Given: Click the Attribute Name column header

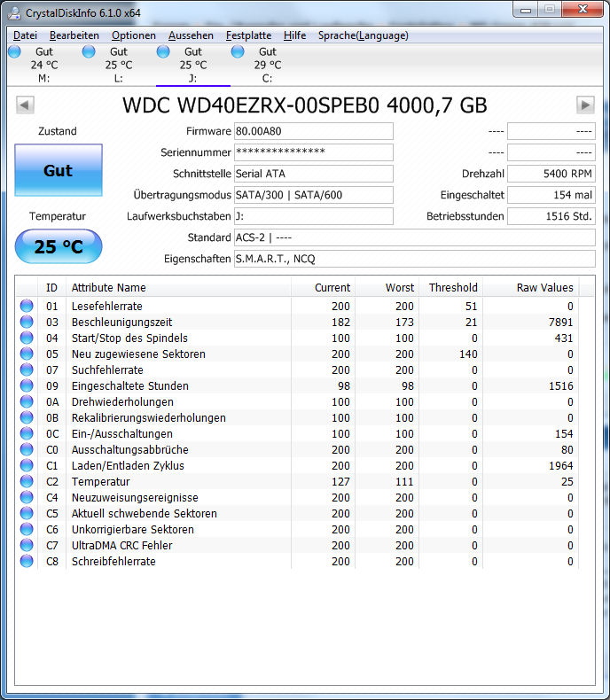Looking at the screenshot, I should [x=178, y=287].
